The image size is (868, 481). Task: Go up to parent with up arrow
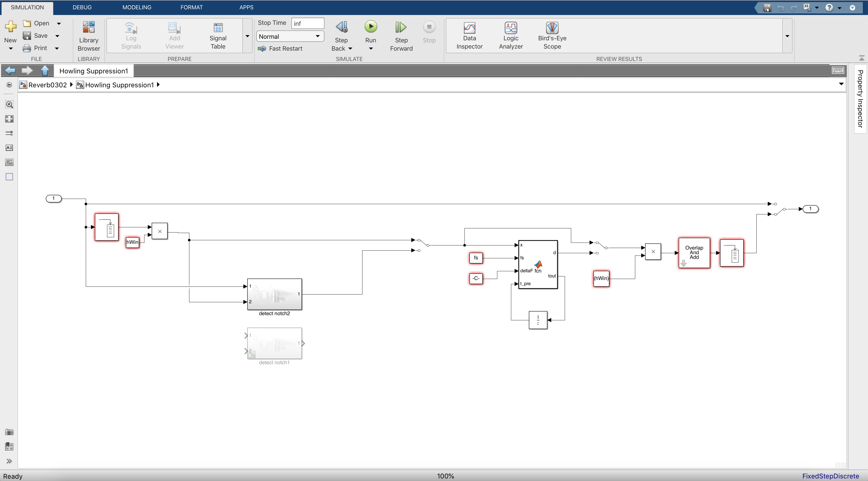click(45, 71)
